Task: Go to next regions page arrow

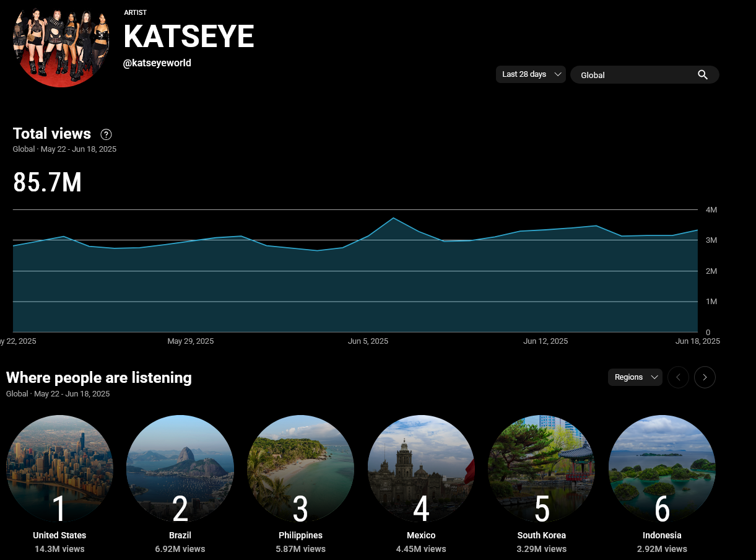Action: [x=705, y=377]
